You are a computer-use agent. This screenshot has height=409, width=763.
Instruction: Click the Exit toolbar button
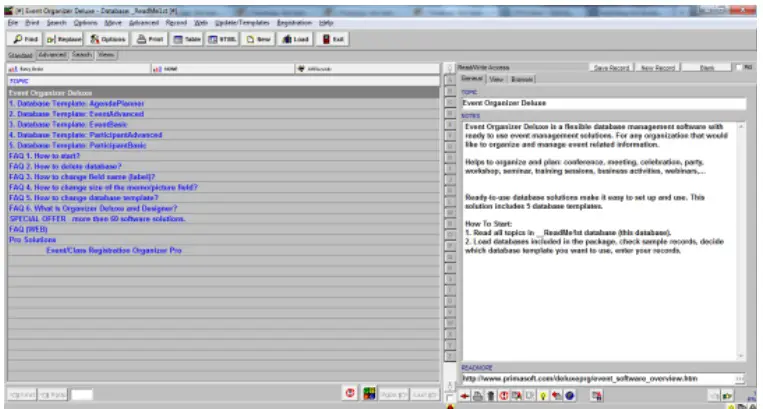pyautogui.click(x=333, y=39)
